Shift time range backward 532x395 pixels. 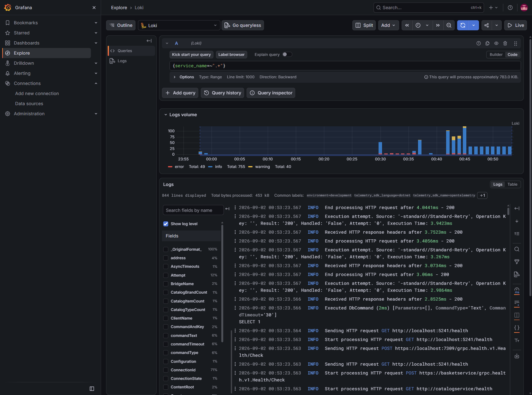pyautogui.click(x=407, y=25)
